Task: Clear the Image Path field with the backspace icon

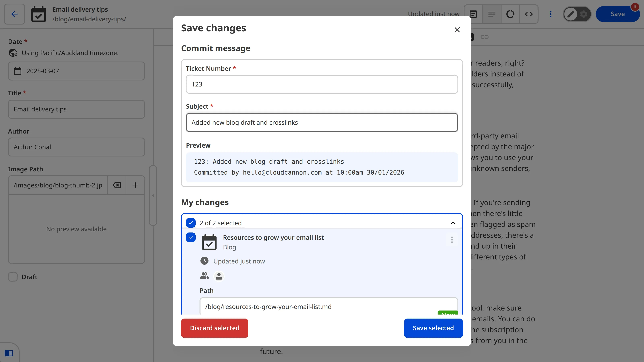Action: [117, 185]
